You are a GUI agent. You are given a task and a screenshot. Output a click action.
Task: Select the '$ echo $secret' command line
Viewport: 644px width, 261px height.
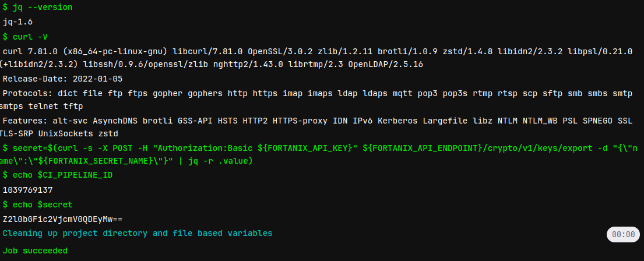(x=37, y=204)
